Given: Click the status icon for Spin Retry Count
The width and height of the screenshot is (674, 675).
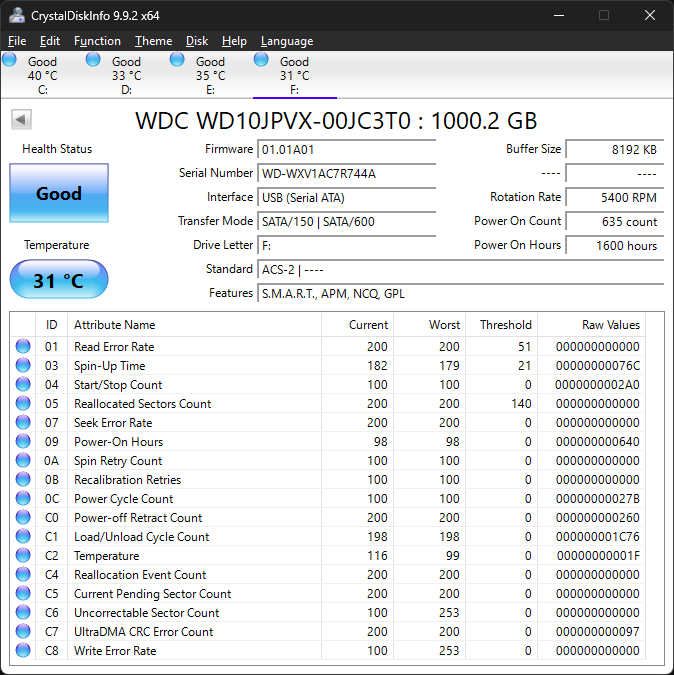Looking at the screenshot, I should click(23, 460).
